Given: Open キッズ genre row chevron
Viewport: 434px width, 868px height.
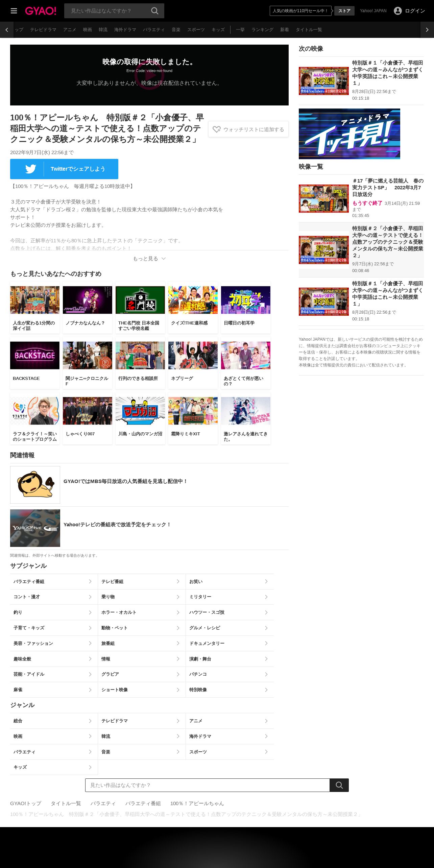Looking at the screenshot, I should (90, 767).
